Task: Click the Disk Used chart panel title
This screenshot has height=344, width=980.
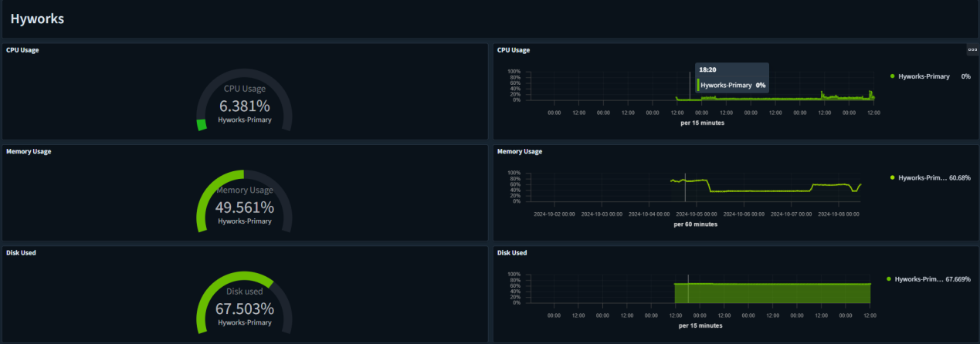Action: (512, 252)
